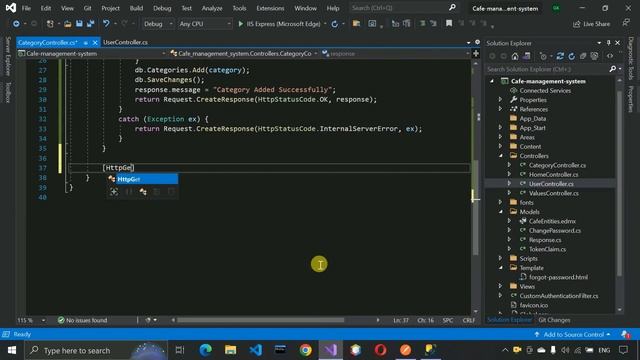Click the Collapse All icon in Solution Explorer
The image size is (640, 360).
tap(583, 56)
